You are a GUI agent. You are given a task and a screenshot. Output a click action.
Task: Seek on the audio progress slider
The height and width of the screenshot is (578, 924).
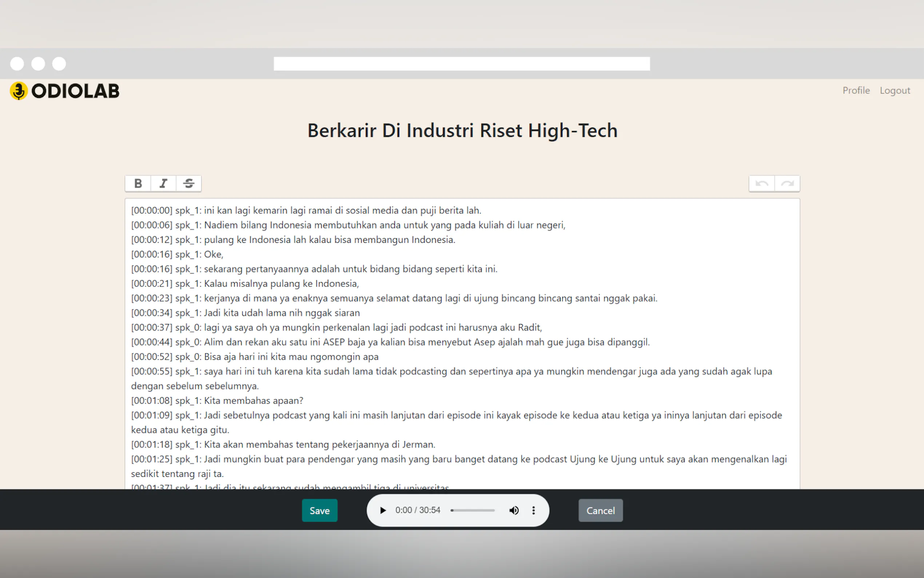(x=473, y=510)
